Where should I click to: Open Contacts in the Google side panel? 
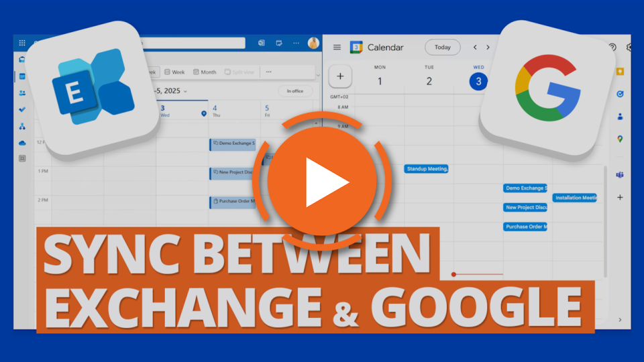click(620, 117)
